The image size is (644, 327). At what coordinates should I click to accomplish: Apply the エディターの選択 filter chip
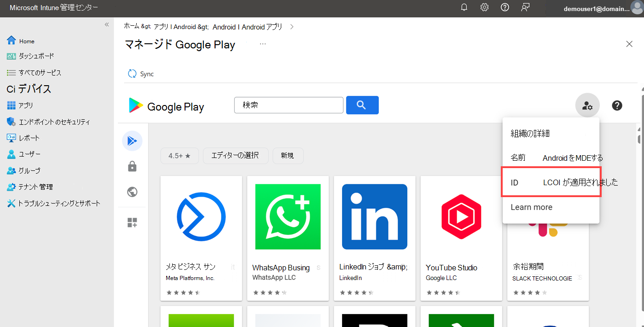235,156
